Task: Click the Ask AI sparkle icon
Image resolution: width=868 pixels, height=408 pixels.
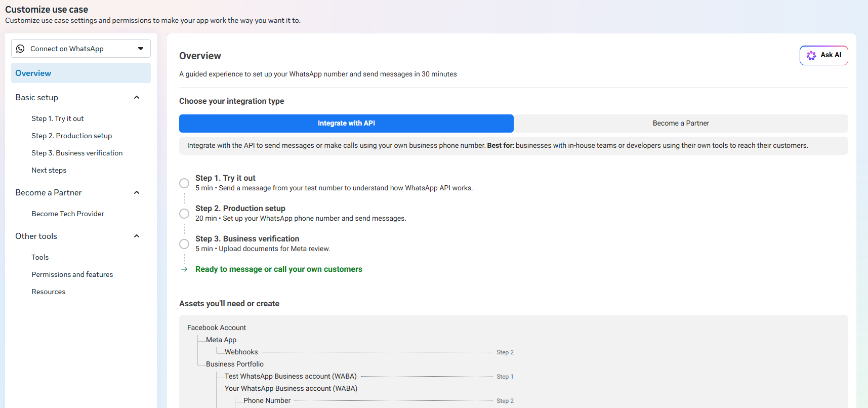Action: [x=811, y=55]
